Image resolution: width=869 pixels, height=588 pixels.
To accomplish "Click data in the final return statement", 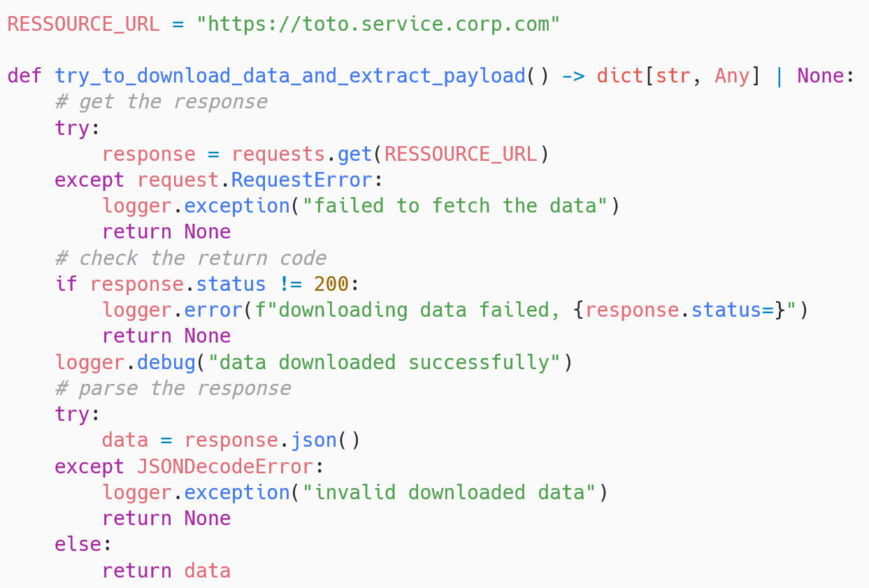I will (208, 571).
